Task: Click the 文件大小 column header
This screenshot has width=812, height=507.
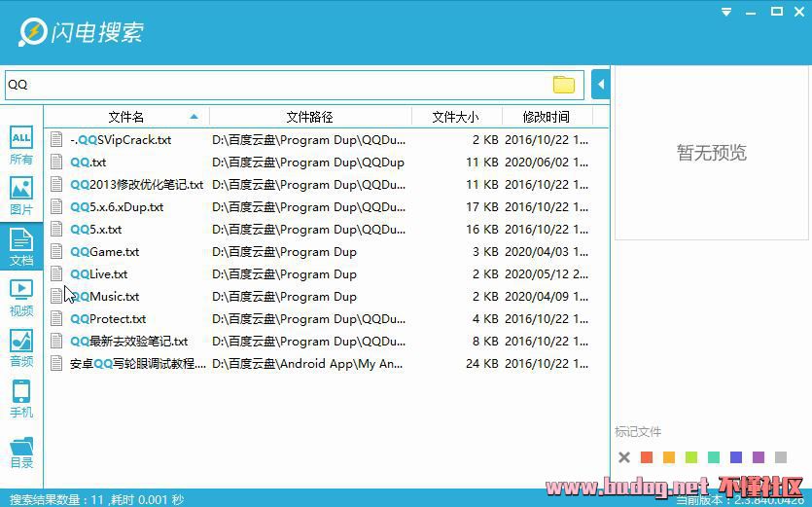Action: coord(455,117)
